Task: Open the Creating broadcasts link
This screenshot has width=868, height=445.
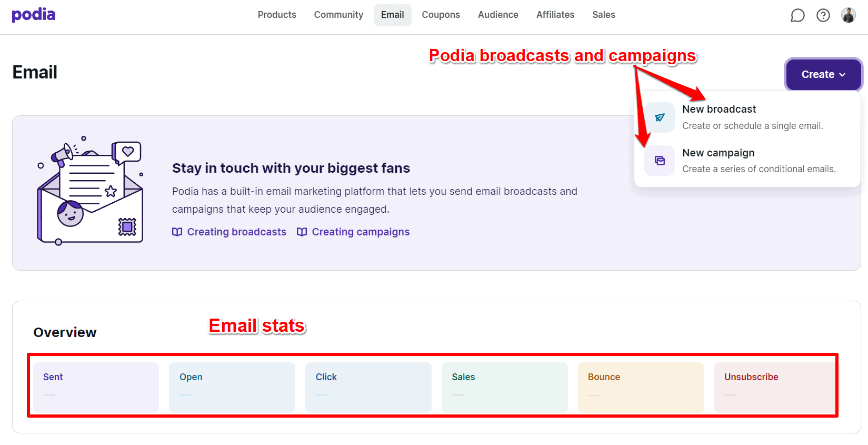Action: click(236, 232)
